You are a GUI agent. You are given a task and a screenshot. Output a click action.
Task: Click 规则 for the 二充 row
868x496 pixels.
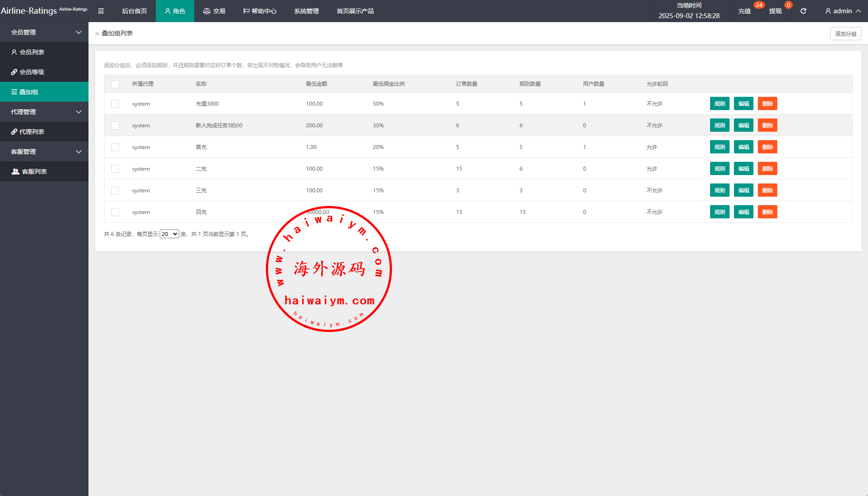(x=719, y=169)
